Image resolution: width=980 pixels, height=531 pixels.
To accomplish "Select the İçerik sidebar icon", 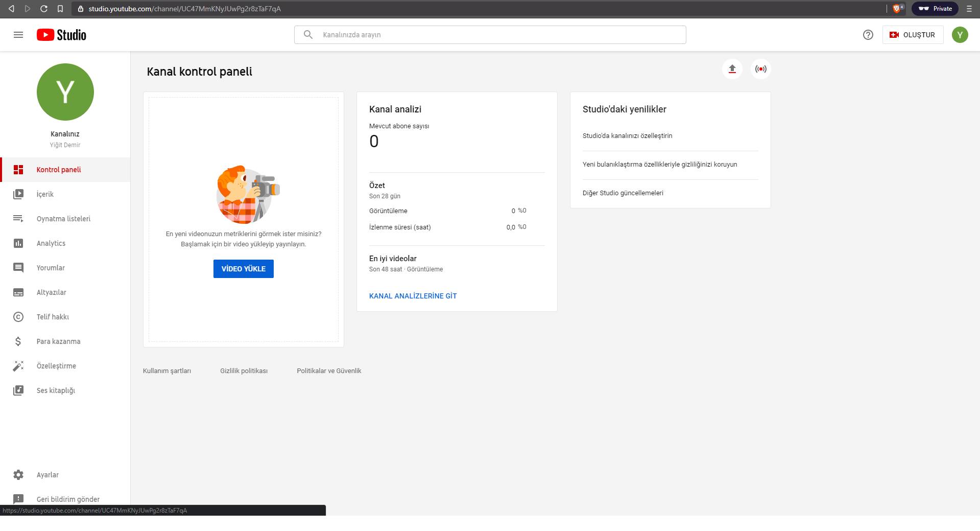I will [x=18, y=194].
